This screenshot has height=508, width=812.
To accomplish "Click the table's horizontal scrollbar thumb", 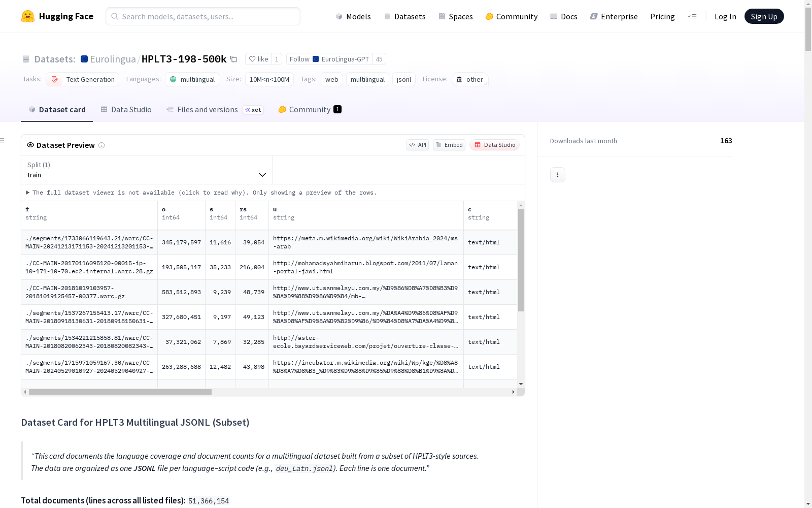I will coord(120,392).
